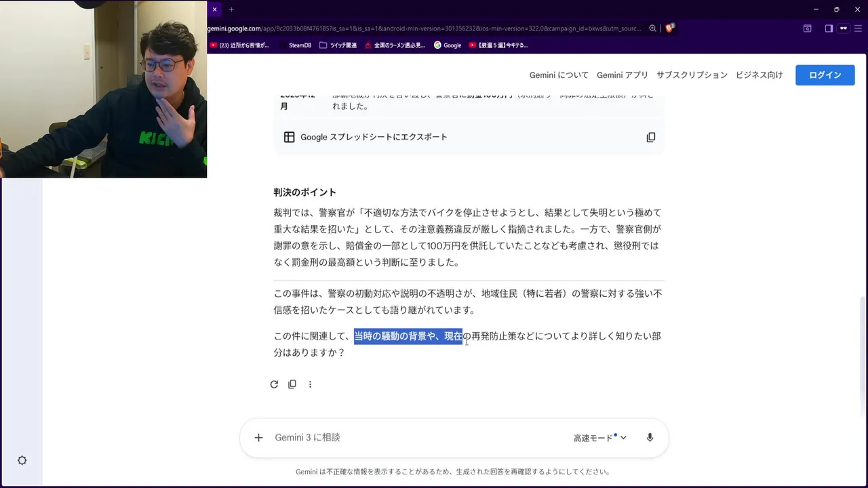The width and height of the screenshot is (868, 488).
Task: Copy the table with the copy icon
Action: pyautogui.click(x=650, y=137)
